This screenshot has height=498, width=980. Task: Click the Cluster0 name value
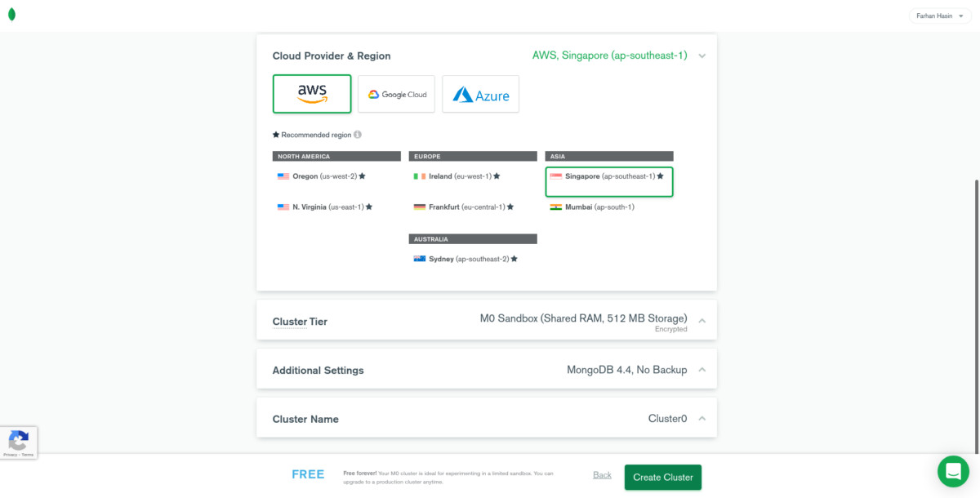point(668,419)
